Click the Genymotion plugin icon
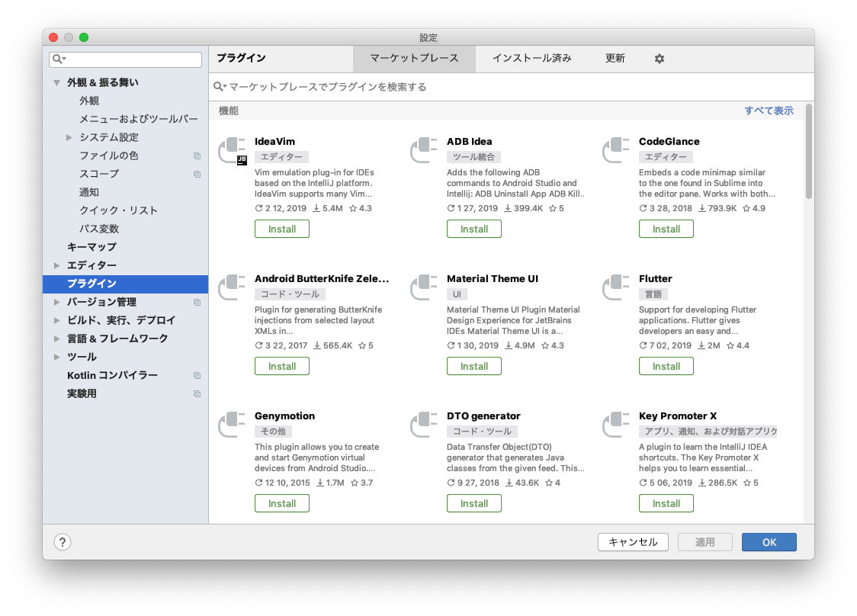This screenshot has width=857, height=616. pyautogui.click(x=231, y=425)
